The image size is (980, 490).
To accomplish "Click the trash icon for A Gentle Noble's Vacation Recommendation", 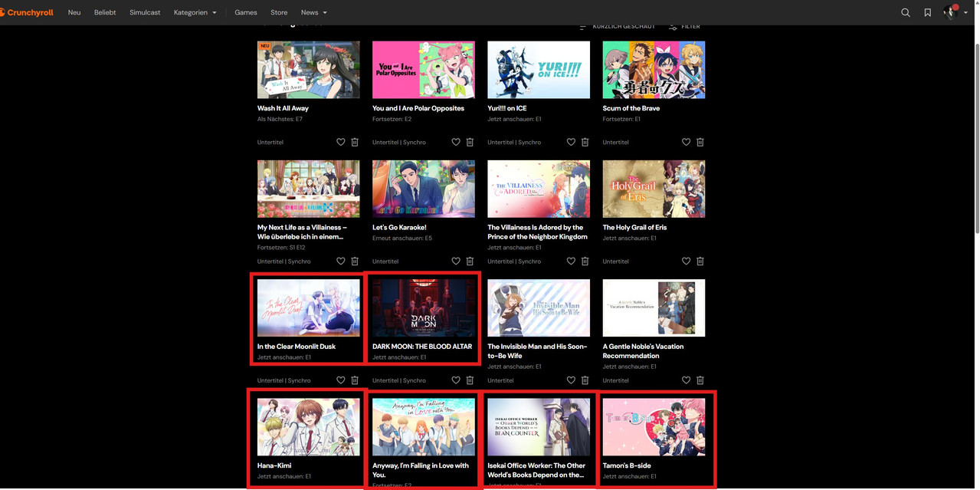I will (x=700, y=380).
